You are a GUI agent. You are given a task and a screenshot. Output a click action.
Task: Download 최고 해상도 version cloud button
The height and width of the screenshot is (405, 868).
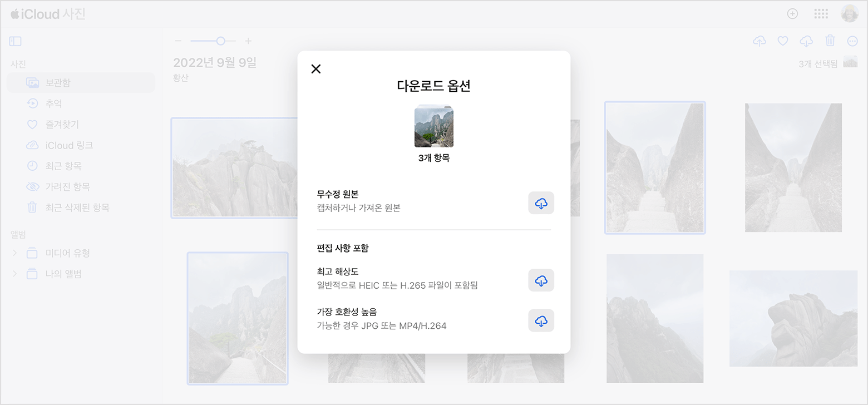coord(541,280)
